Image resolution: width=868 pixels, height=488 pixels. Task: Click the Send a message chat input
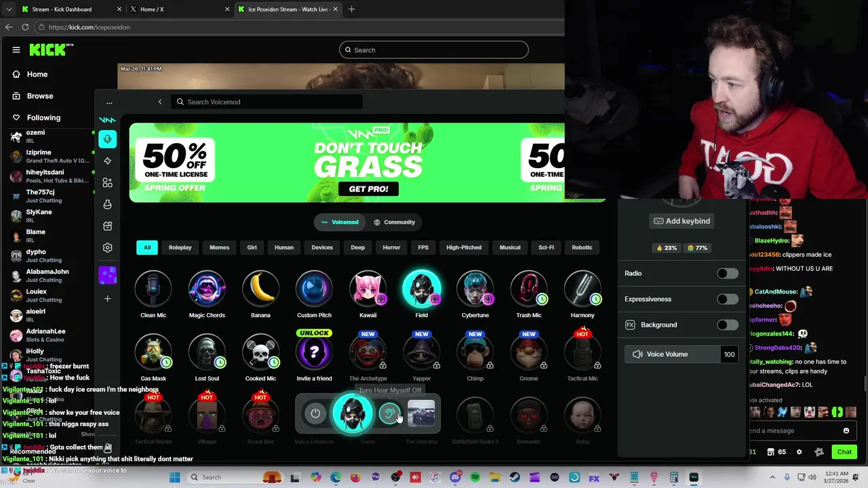tap(795, 430)
